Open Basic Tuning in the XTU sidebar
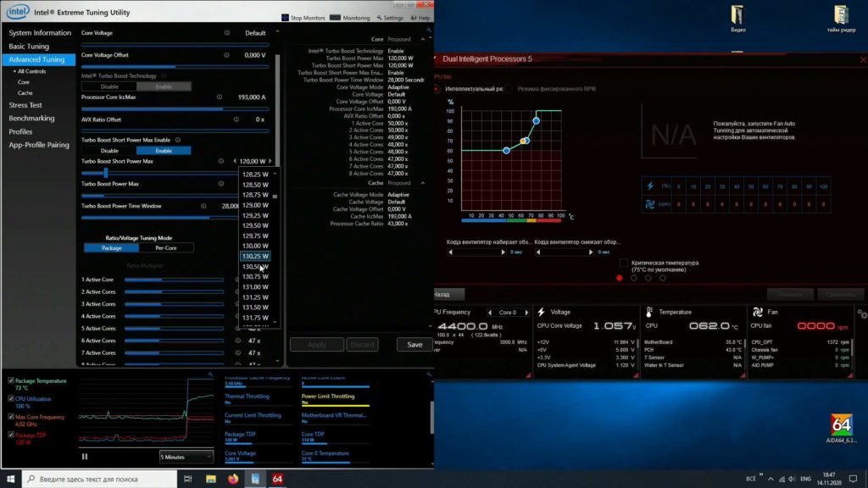This screenshot has width=868, height=488. (29, 47)
